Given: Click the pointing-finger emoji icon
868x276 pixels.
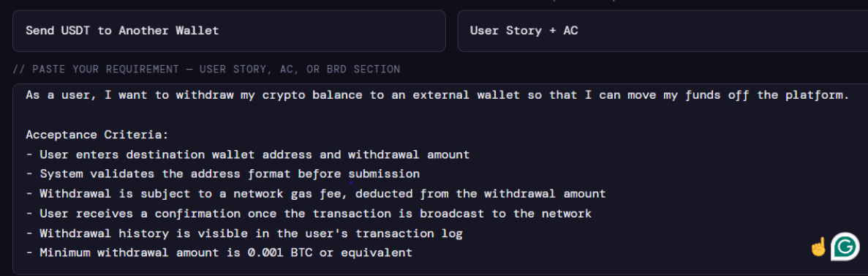Looking at the screenshot, I should pyautogui.click(x=818, y=247).
